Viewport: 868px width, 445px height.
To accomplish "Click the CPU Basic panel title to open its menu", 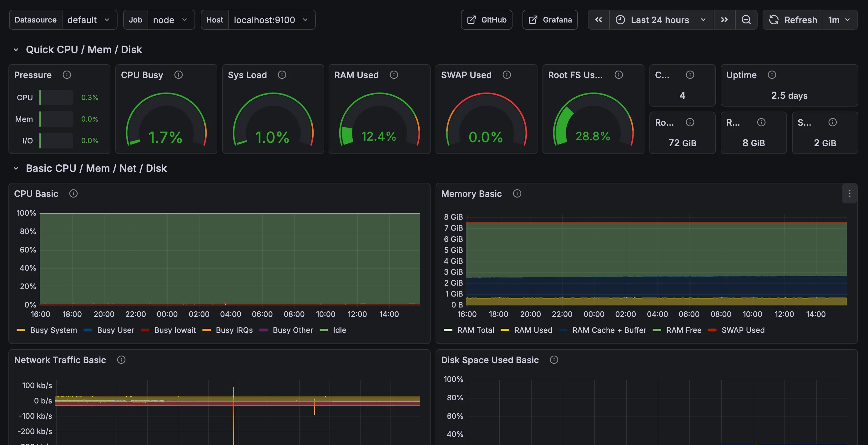I will click(36, 194).
